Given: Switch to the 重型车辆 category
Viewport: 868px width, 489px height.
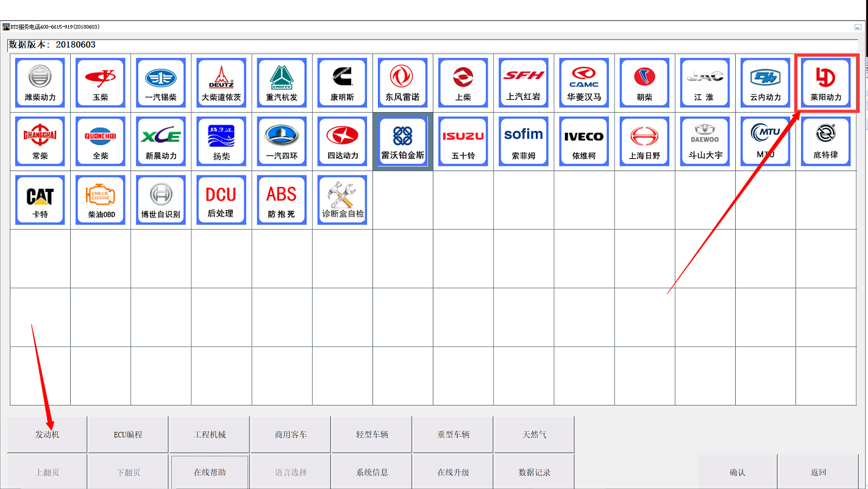Looking at the screenshot, I should pyautogui.click(x=453, y=435).
